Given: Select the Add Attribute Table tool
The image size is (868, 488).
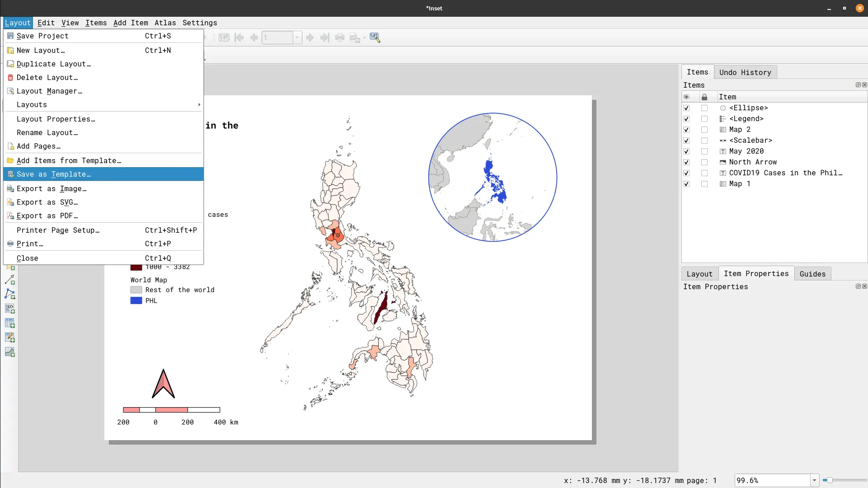Looking at the screenshot, I should pyautogui.click(x=10, y=323).
